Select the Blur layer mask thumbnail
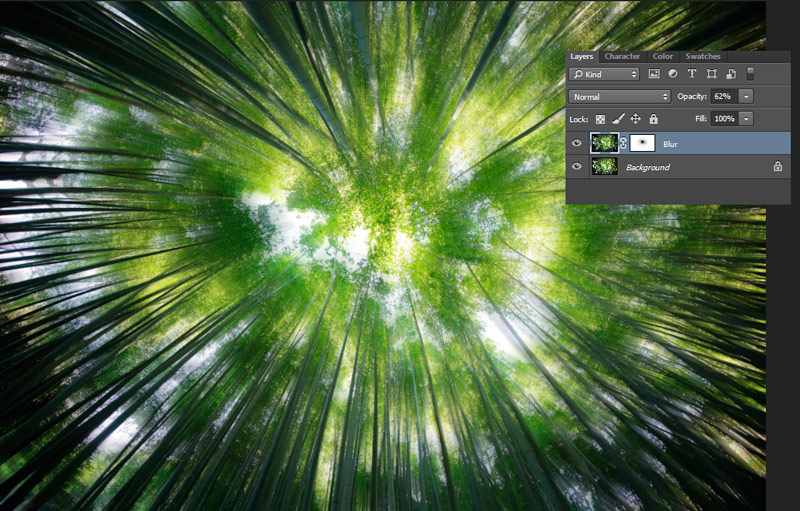Screen dimensions: 800x511 pos(641,144)
